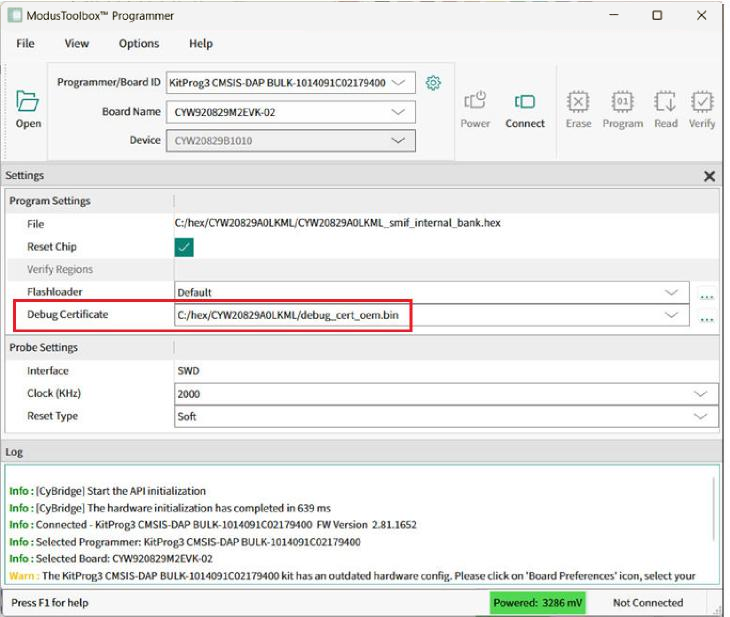Close the Settings panel with X

click(x=709, y=176)
